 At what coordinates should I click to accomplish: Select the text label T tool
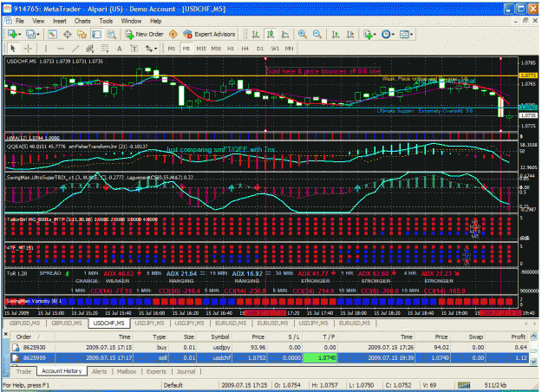134,49
